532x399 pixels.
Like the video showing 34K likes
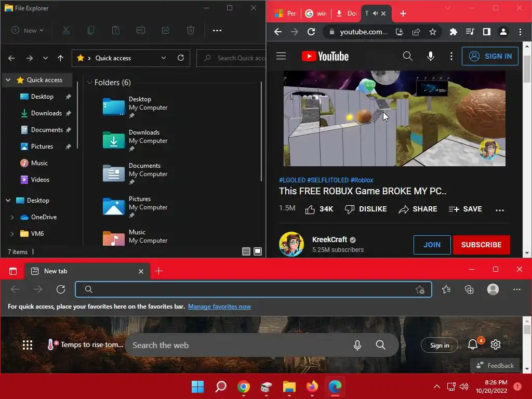click(x=319, y=209)
